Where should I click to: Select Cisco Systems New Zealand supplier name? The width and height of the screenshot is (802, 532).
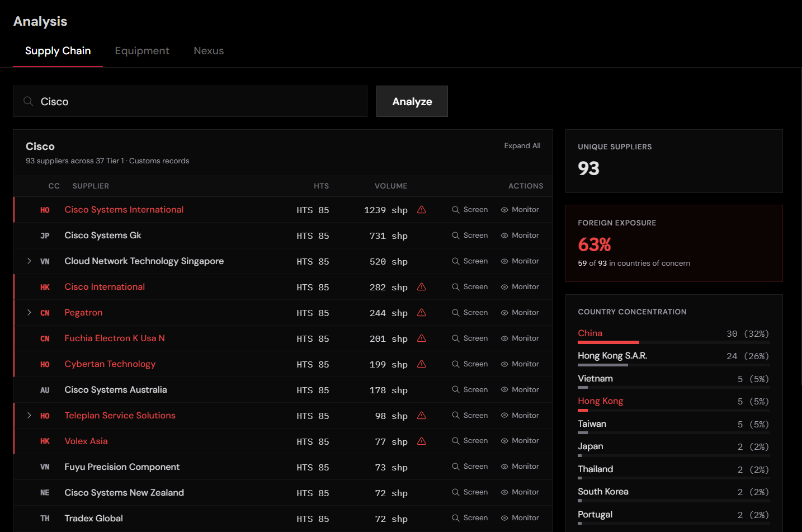(x=124, y=493)
